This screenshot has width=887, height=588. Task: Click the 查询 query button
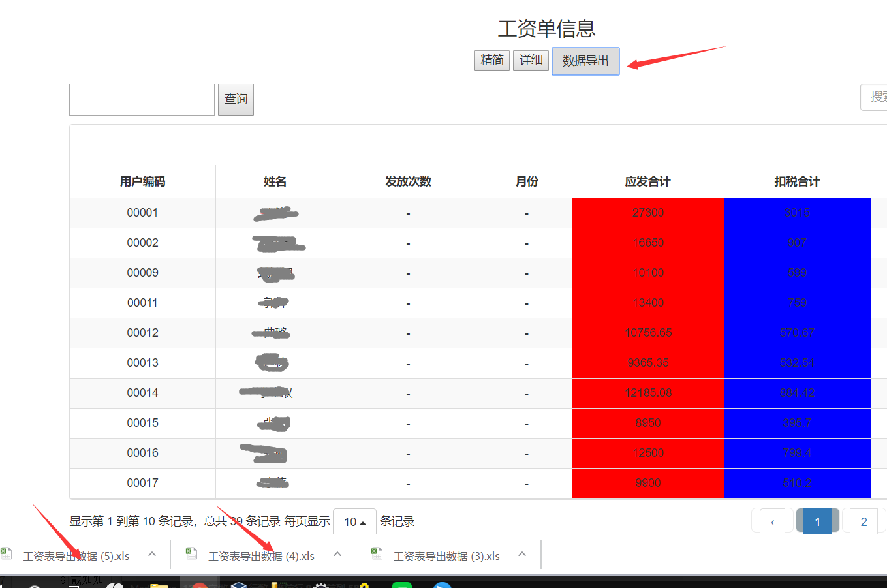(236, 99)
